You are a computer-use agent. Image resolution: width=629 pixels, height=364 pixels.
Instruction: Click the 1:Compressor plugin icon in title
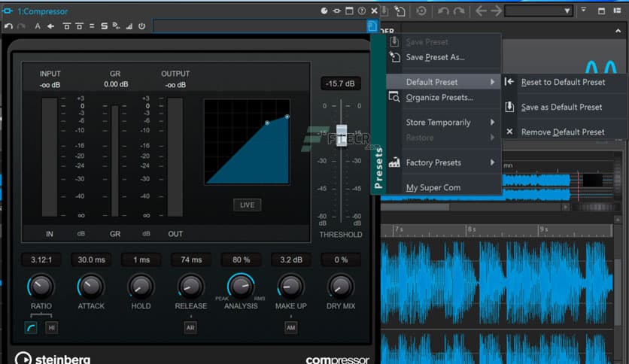[x=8, y=11]
